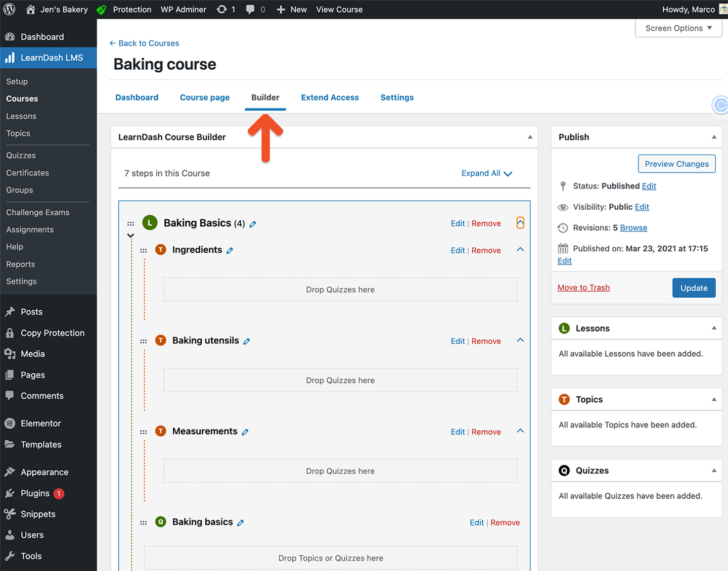
Task: Click the Users icon in sidebar
Action: pos(10,535)
